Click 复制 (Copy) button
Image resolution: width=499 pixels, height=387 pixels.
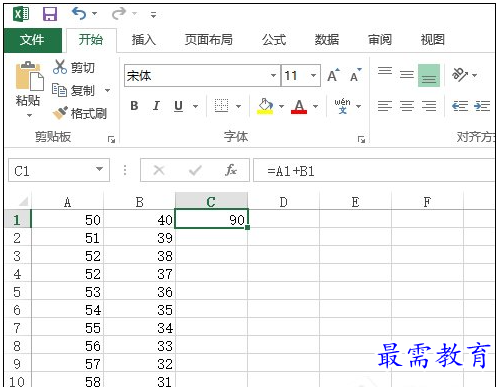[x=74, y=90]
